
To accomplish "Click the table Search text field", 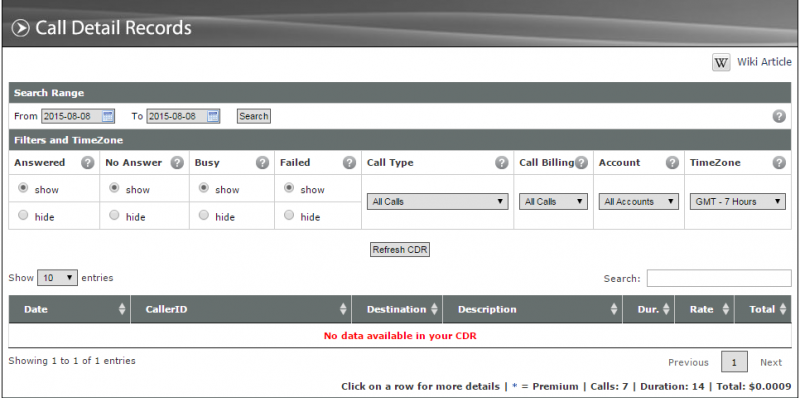I will pyautogui.click(x=719, y=279).
